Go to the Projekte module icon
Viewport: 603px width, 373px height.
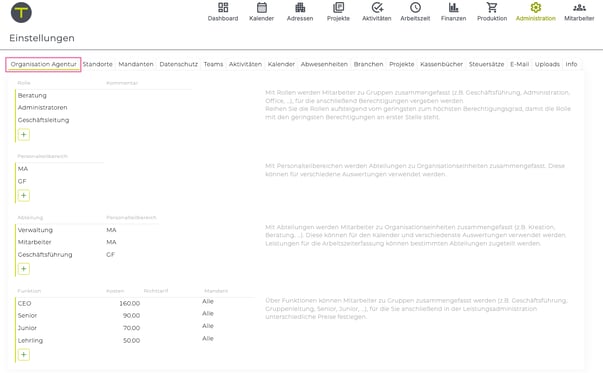[x=338, y=8]
